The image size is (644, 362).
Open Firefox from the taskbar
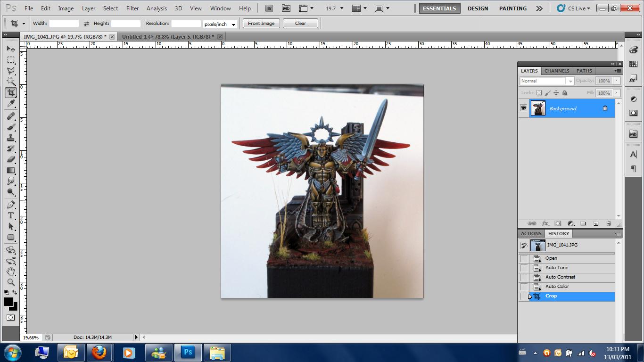99,353
